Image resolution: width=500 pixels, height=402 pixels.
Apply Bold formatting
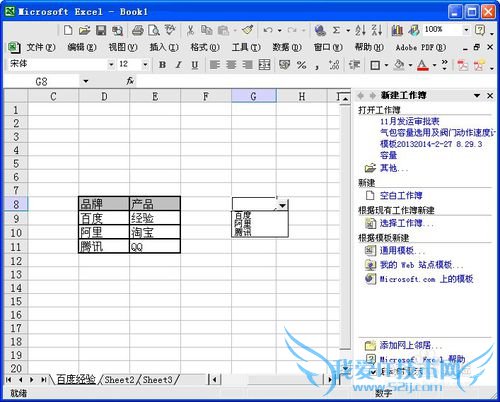(162, 65)
